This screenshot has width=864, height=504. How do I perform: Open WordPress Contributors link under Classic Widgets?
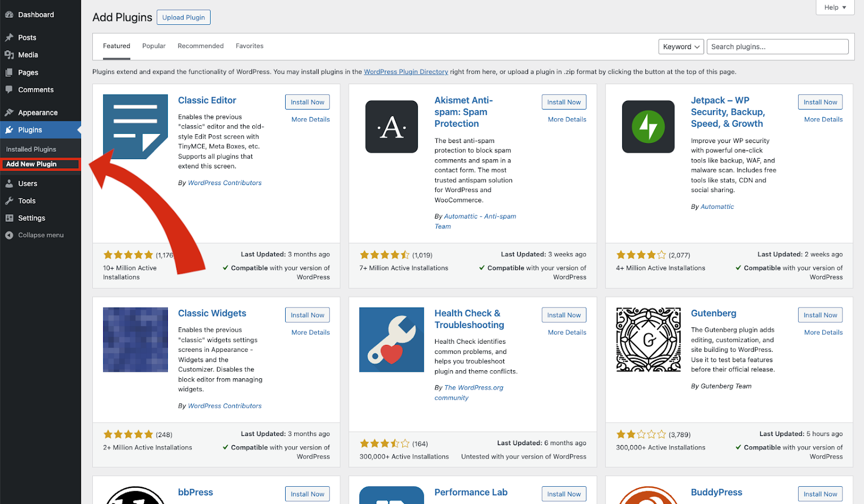pos(225,406)
